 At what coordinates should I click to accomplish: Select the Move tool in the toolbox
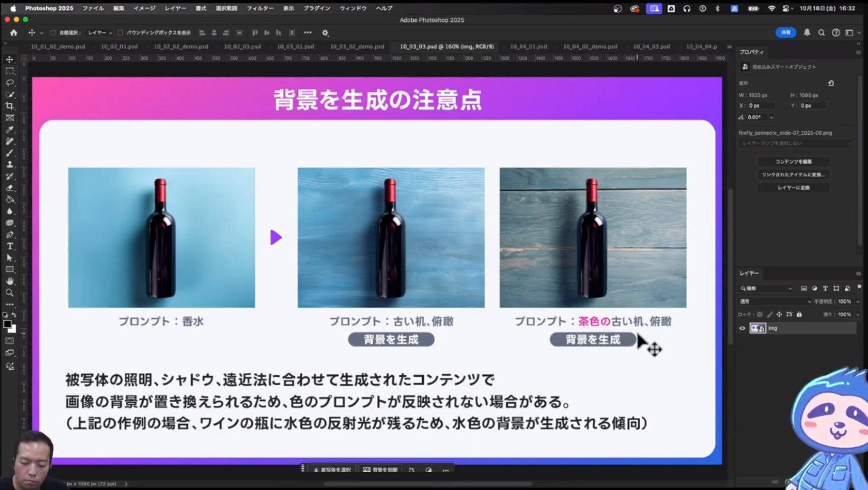10,59
